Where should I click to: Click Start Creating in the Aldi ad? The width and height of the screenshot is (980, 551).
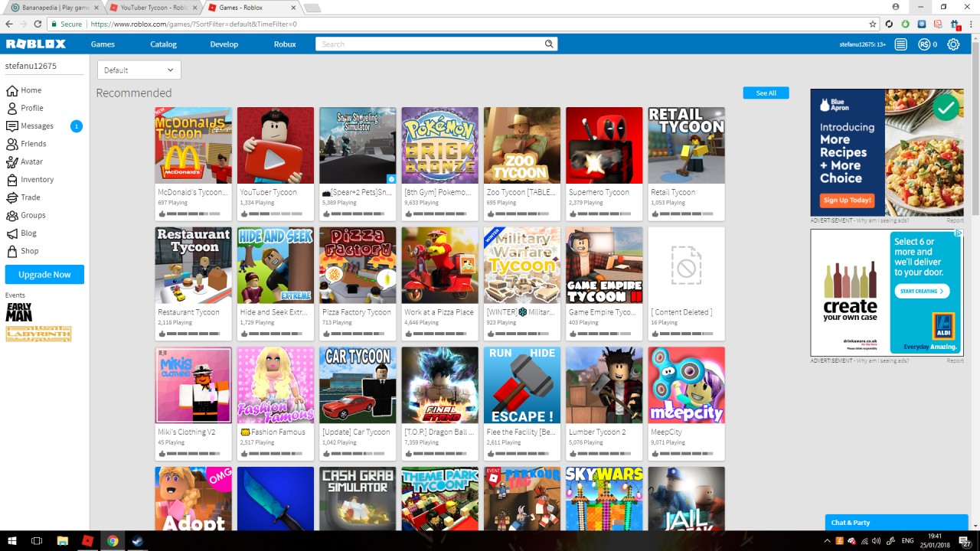[922, 291]
